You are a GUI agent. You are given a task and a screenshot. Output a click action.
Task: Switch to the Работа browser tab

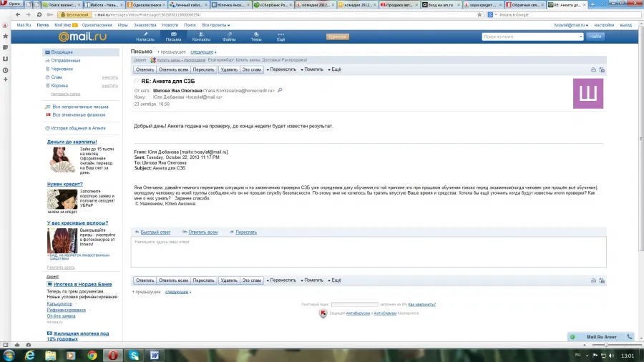click(x=104, y=4)
